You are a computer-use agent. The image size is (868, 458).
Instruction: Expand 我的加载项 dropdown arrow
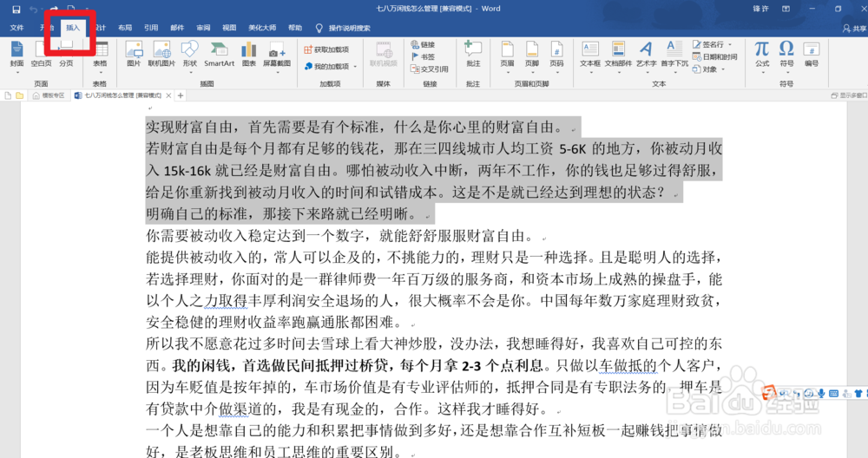click(355, 67)
